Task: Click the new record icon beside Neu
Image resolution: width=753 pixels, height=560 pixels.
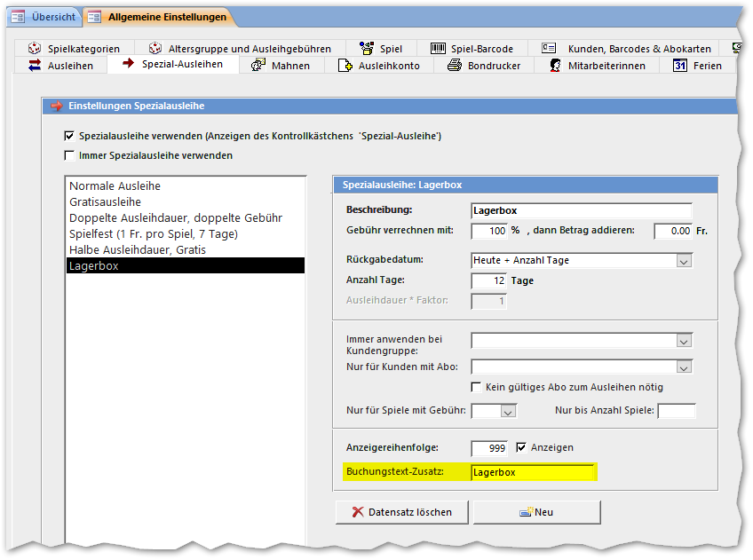Action: [527, 512]
